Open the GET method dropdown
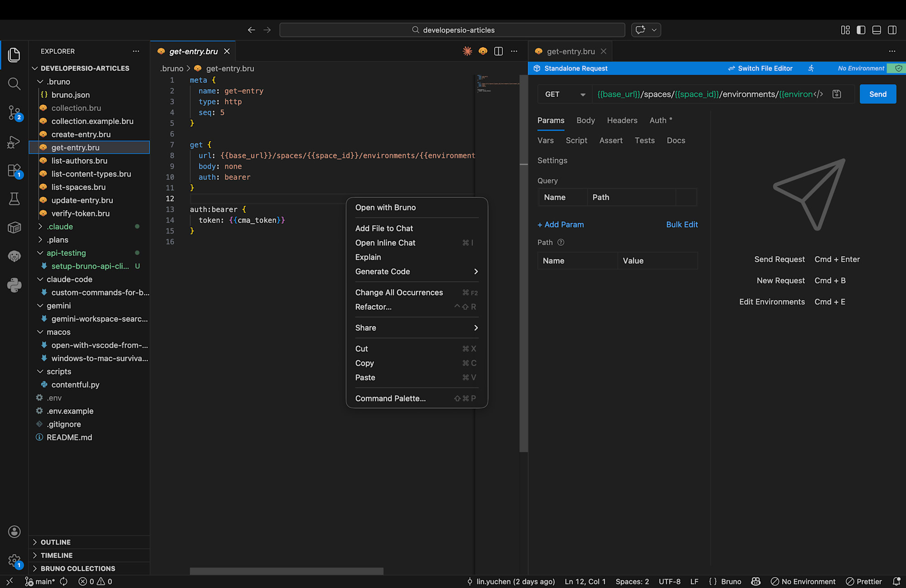 click(x=564, y=94)
